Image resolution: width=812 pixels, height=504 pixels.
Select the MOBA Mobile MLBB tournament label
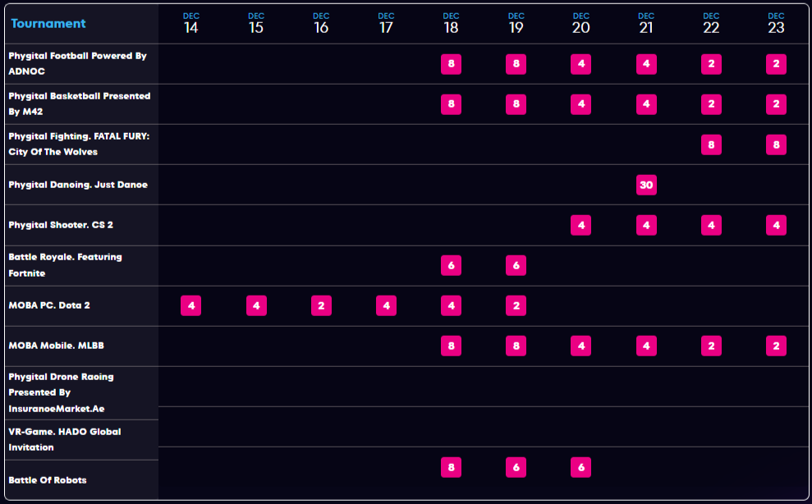click(56, 346)
